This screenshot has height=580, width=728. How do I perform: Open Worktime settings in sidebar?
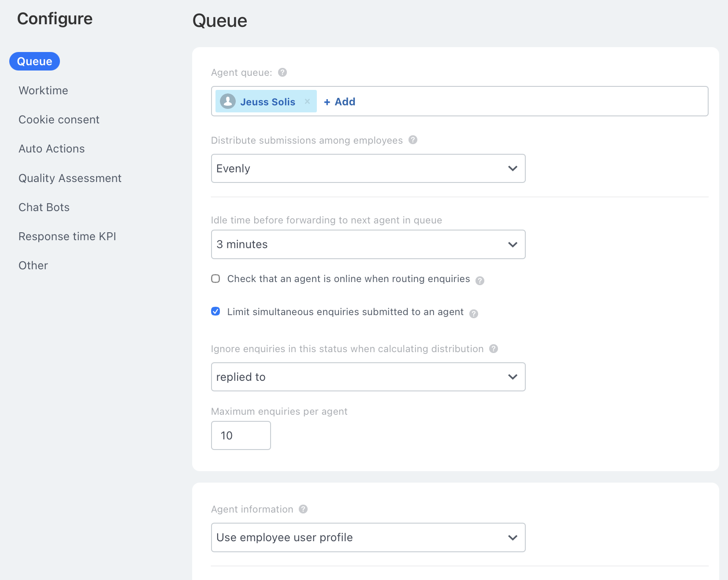pos(43,90)
